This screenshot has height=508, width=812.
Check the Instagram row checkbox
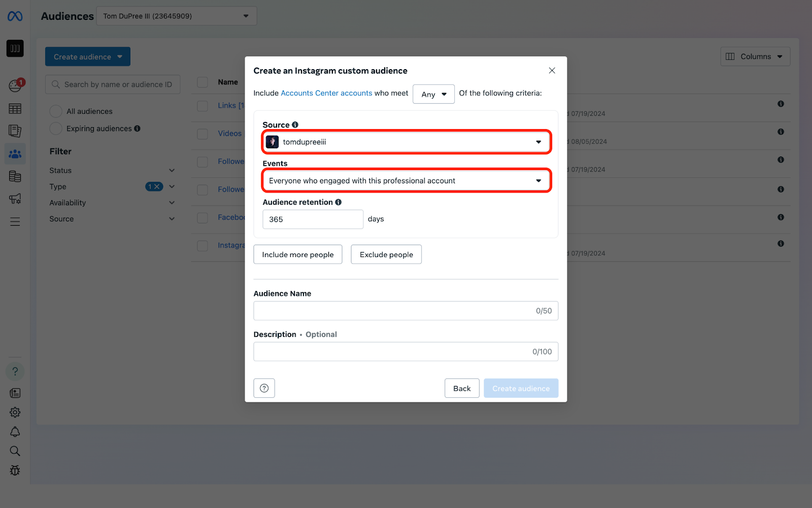[202, 245]
